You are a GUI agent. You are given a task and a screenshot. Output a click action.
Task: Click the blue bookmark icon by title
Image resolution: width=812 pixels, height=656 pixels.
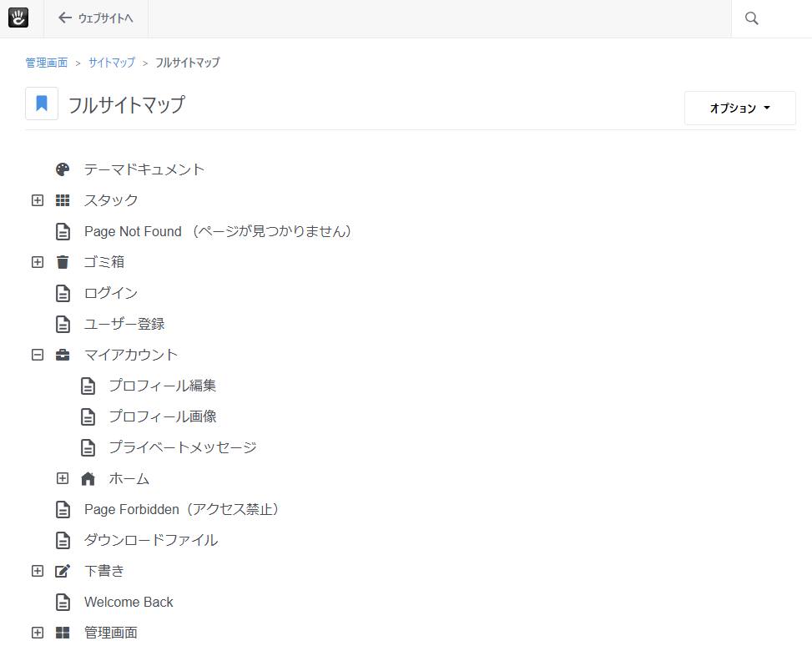(x=42, y=103)
